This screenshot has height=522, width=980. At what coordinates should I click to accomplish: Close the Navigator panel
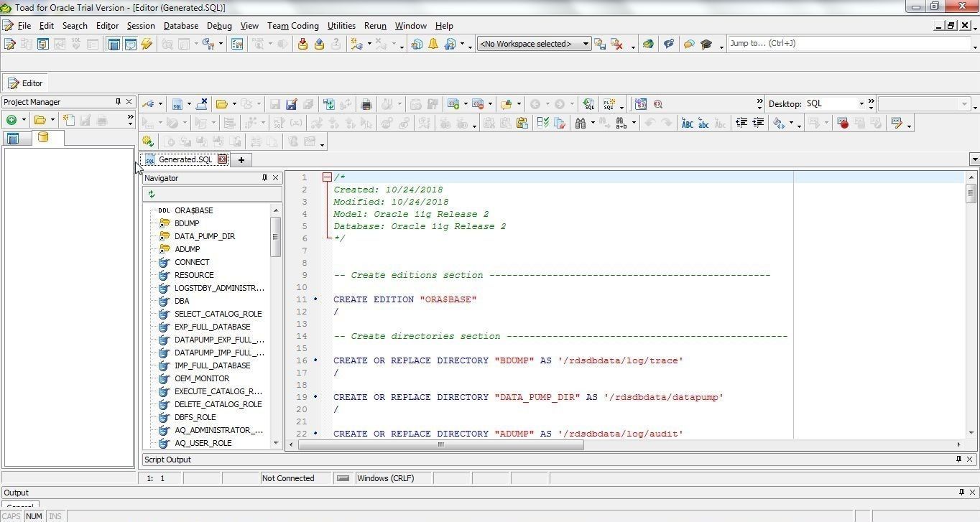click(275, 178)
